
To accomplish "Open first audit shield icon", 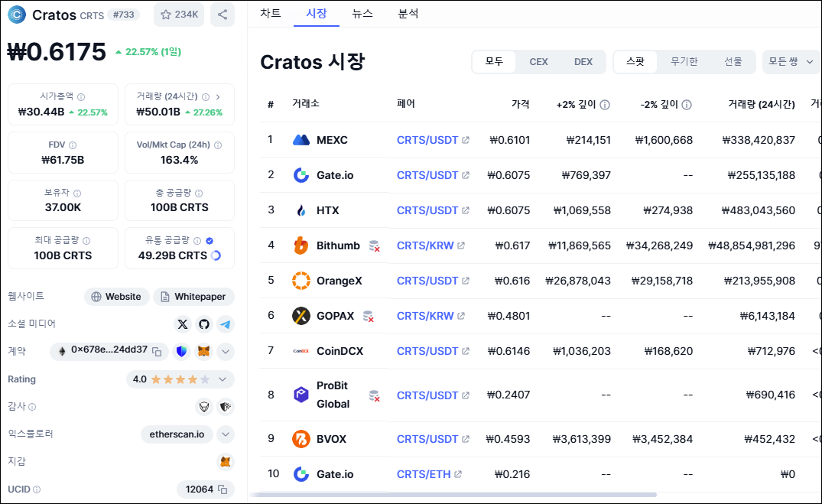I will [204, 406].
